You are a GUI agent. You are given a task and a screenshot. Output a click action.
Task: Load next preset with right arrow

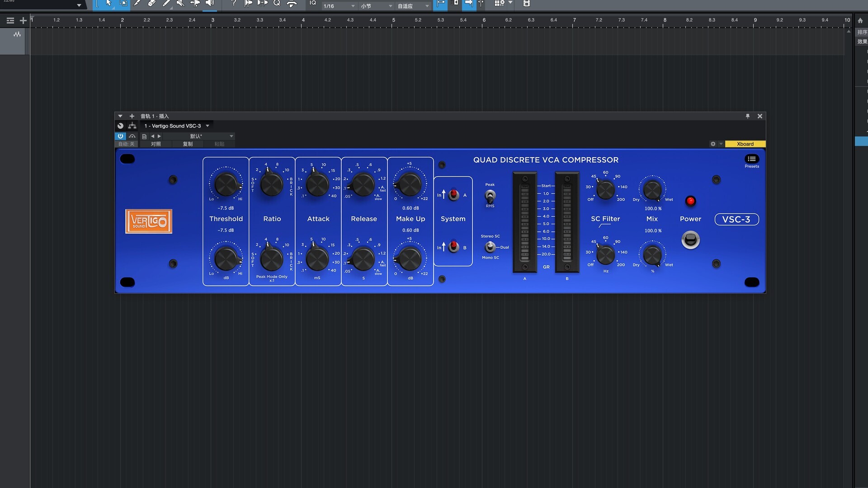(x=159, y=136)
